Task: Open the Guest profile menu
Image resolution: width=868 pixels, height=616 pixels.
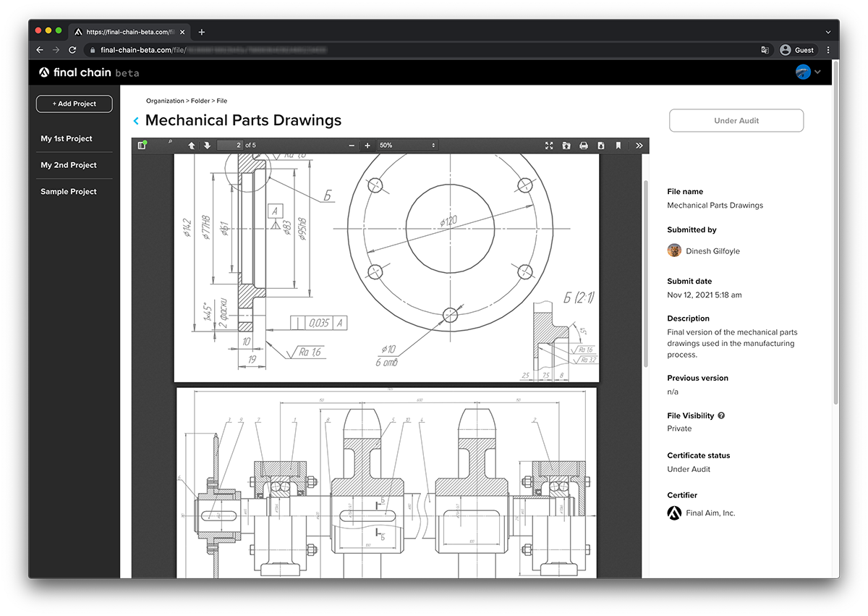Action: [x=797, y=50]
